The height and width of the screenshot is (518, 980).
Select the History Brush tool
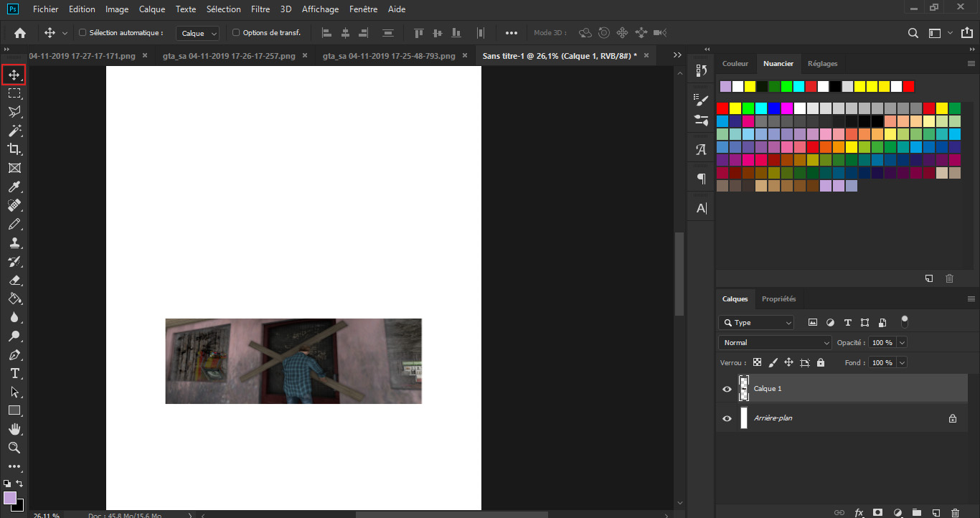point(14,261)
